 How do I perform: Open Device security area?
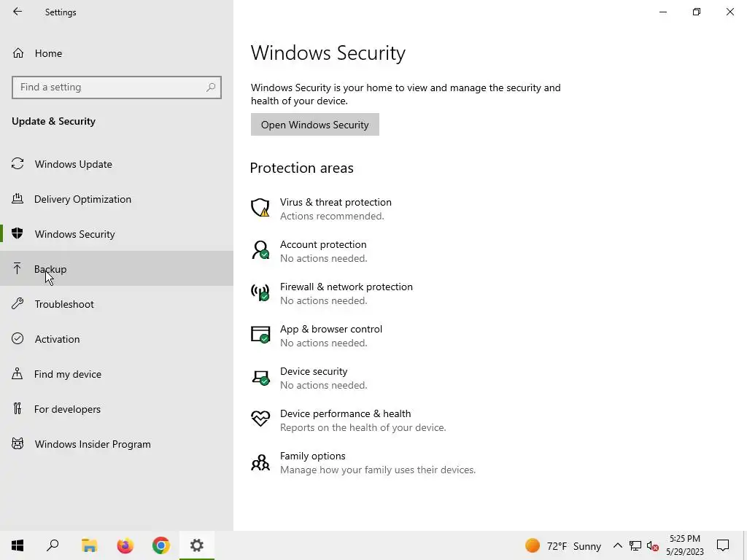(x=314, y=371)
